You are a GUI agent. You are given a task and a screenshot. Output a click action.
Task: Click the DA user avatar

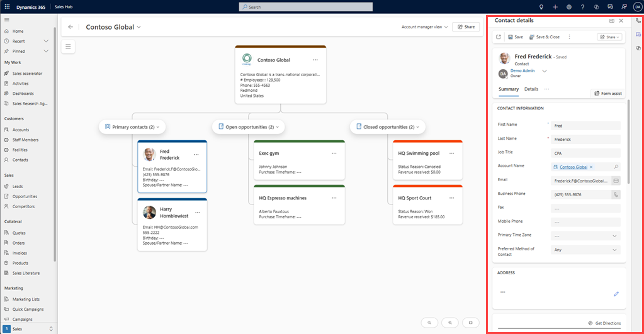click(x=638, y=7)
